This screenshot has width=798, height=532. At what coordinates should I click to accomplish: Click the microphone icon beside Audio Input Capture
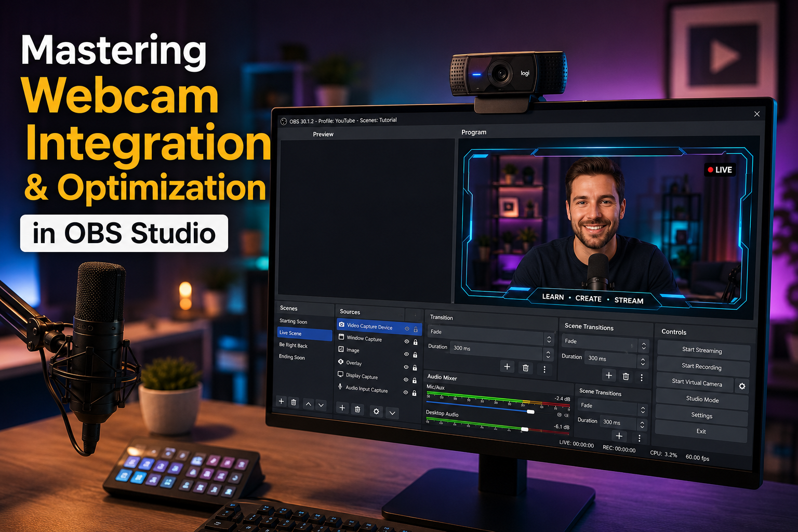340,387
